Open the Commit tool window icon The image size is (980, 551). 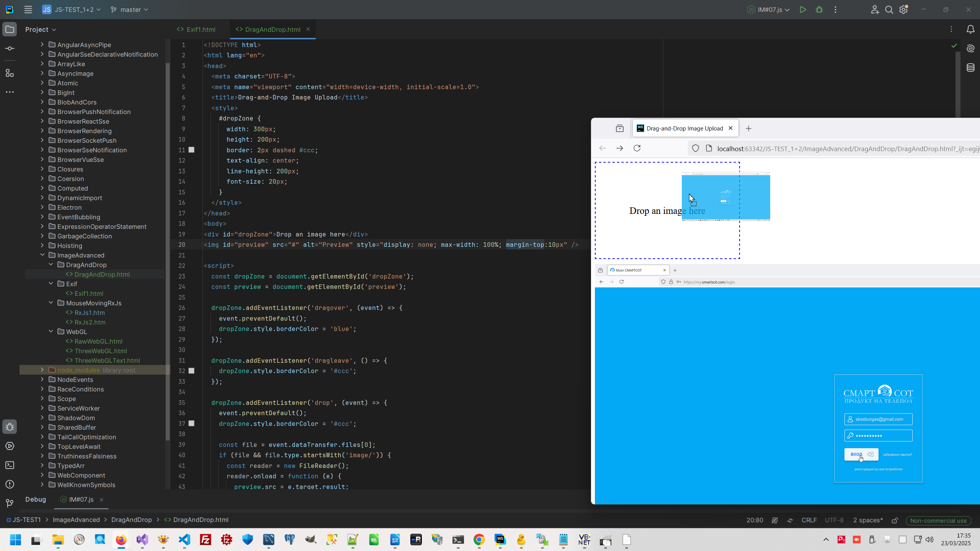click(10, 49)
